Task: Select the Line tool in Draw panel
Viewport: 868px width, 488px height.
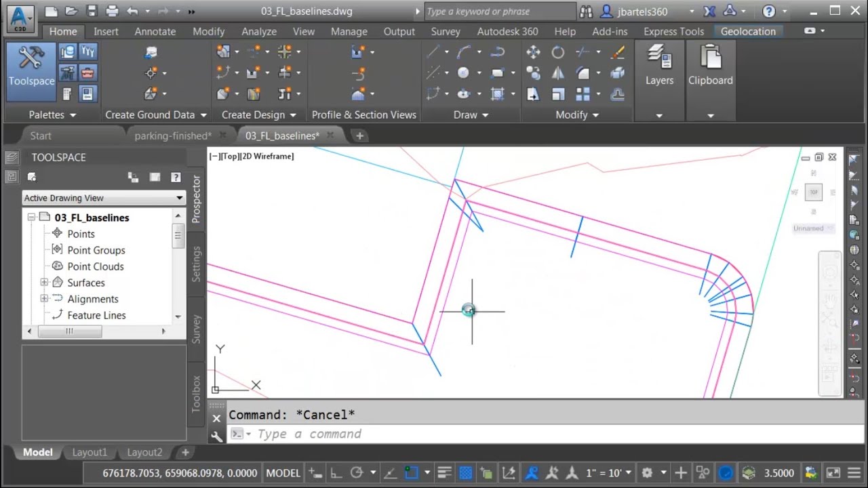Action: [433, 52]
